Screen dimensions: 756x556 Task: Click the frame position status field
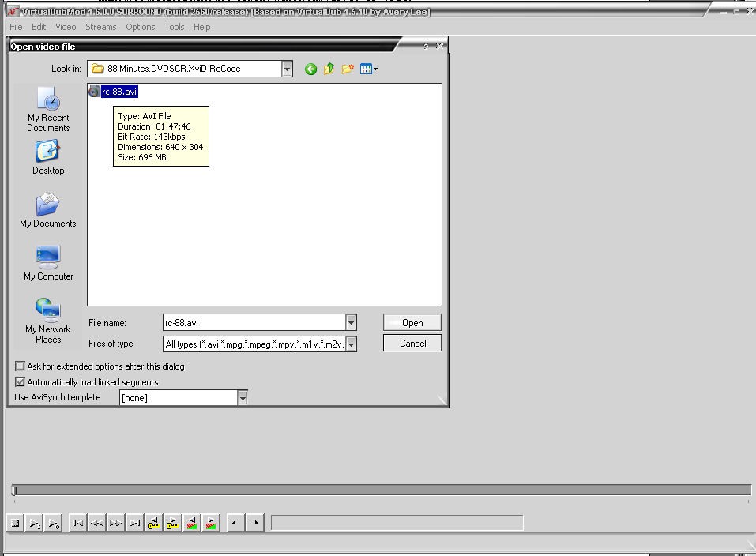397,523
